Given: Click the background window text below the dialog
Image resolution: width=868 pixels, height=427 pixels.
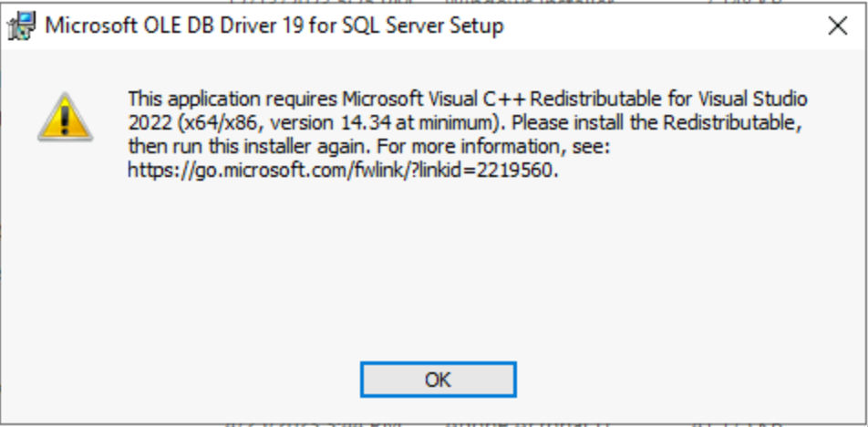Looking at the screenshot, I should click(498, 425).
